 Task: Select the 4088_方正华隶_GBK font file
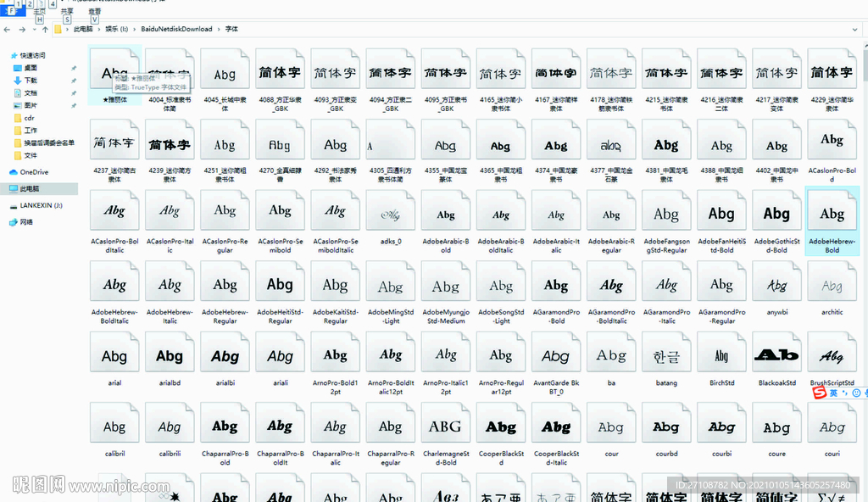(x=280, y=79)
